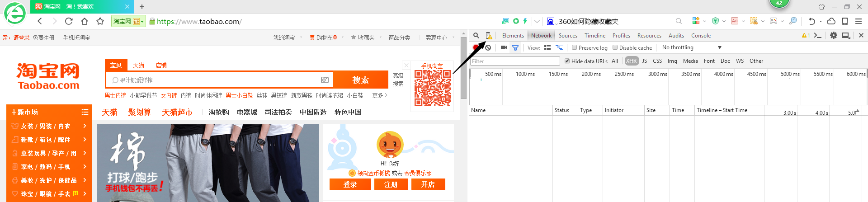Click the green shield payment icon
This screenshot has height=202, width=868.
(x=715, y=21)
